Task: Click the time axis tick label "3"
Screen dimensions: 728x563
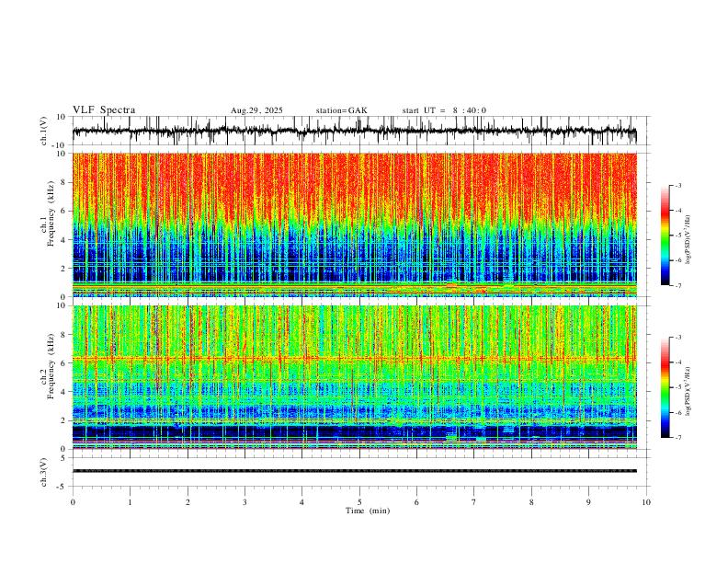Action: click(x=245, y=502)
